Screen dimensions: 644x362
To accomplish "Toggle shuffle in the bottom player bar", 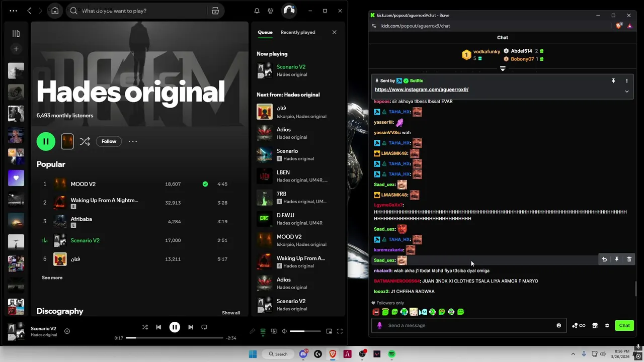I will click(x=145, y=327).
